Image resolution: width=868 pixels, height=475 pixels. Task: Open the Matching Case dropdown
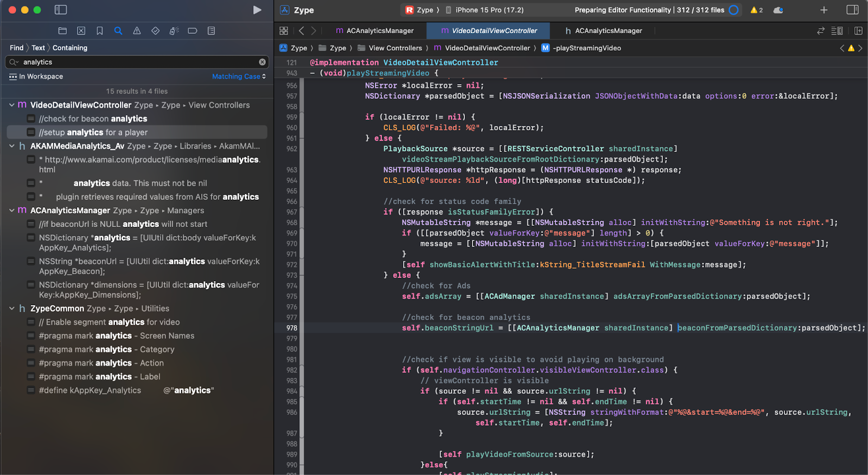(x=239, y=77)
